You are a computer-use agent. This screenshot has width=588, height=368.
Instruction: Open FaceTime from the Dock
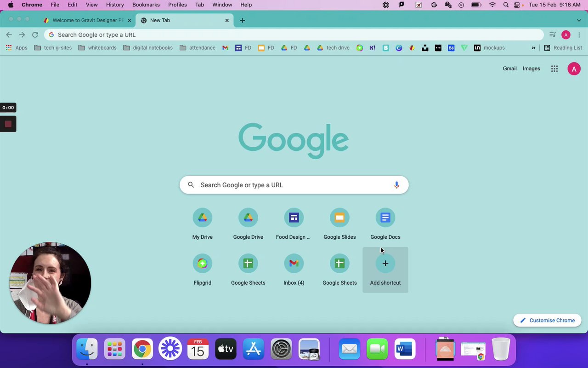point(377,349)
